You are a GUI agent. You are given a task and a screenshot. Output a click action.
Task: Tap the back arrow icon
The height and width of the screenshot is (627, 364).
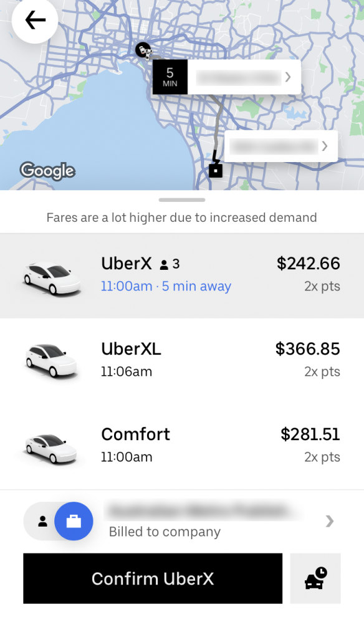[x=35, y=19]
